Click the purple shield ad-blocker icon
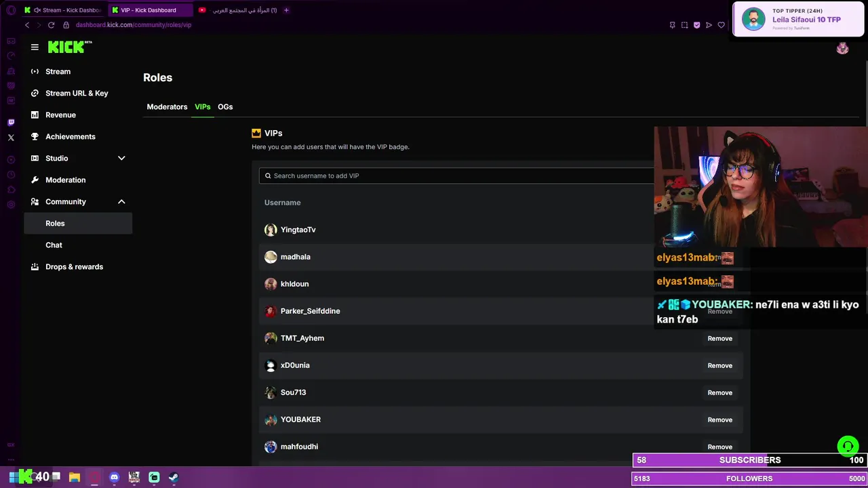Image resolution: width=868 pixels, height=488 pixels. (696, 25)
